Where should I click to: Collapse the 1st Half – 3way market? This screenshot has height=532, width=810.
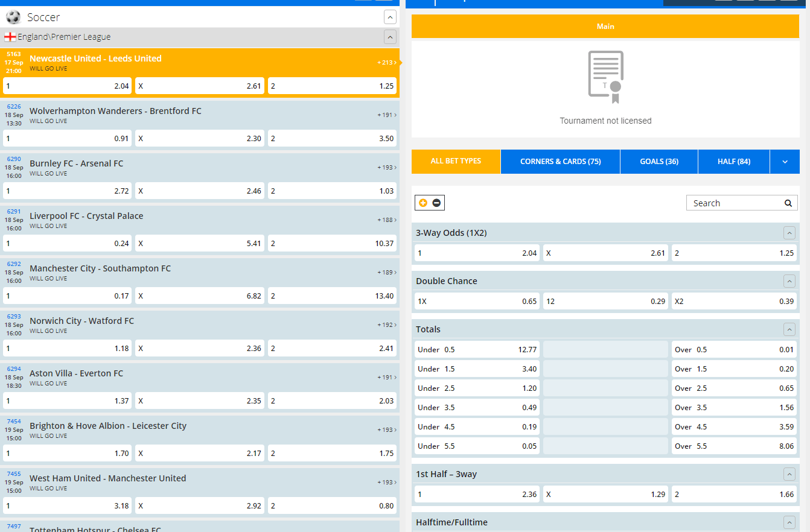point(789,474)
